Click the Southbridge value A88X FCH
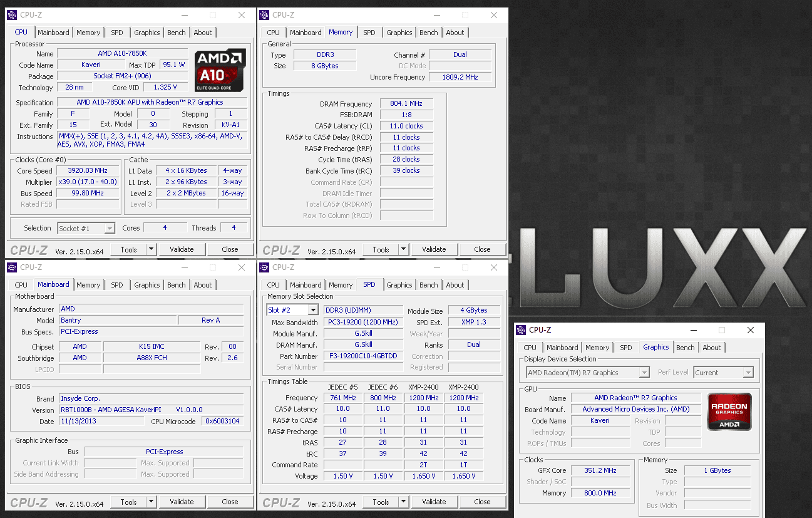Image resolution: width=812 pixels, height=518 pixels. pyautogui.click(x=152, y=358)
